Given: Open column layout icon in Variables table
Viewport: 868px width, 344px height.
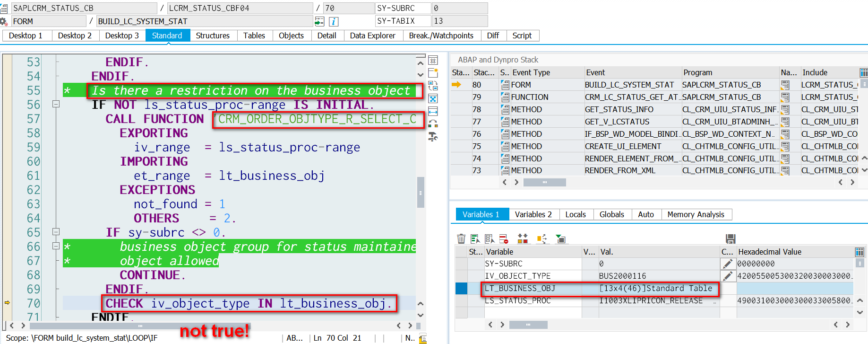Looking at the screenshot, I should 859,252.
